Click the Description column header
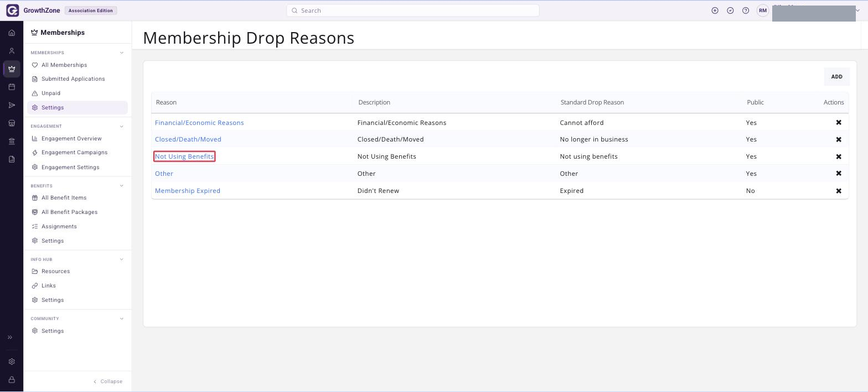 pyautogui.click(x=374, y=102)
